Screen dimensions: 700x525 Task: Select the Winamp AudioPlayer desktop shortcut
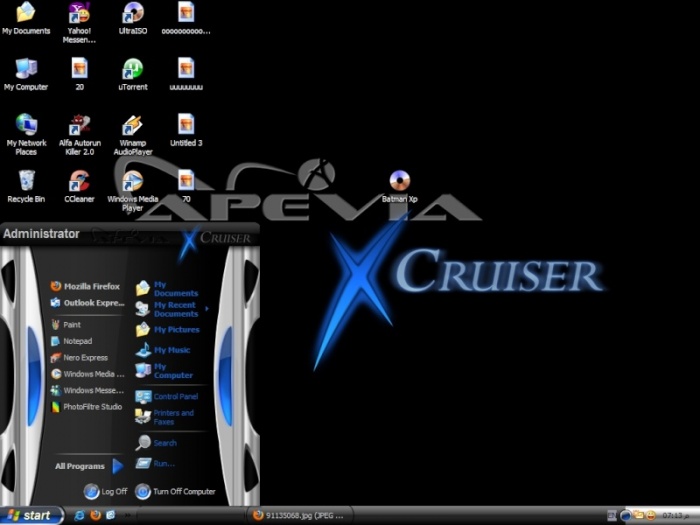[x=133, y=134]
